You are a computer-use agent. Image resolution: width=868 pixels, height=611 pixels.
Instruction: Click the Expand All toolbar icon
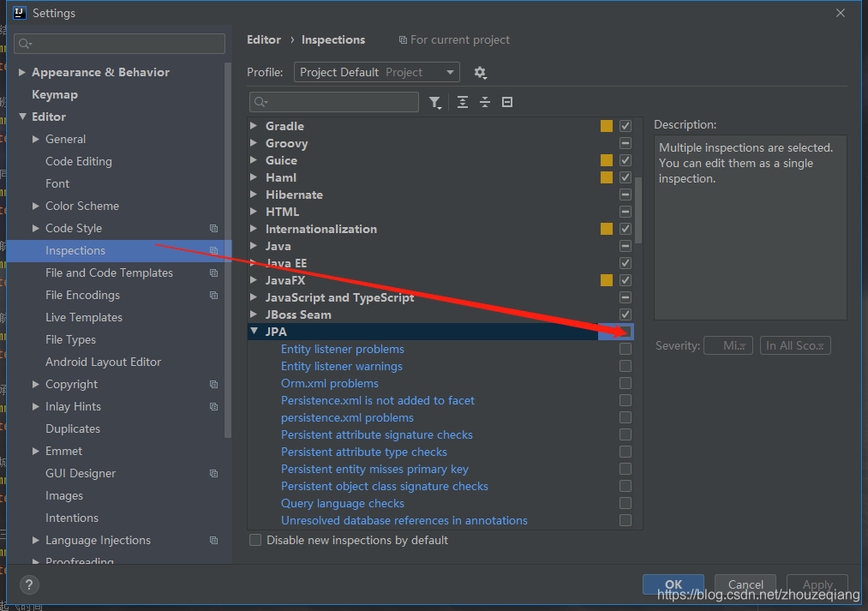[x=462, y=102]
